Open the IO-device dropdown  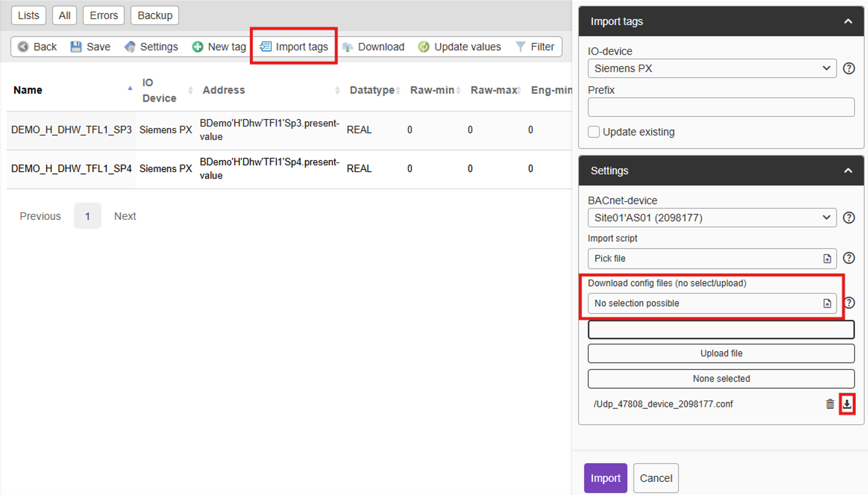(x=712, y=68)
